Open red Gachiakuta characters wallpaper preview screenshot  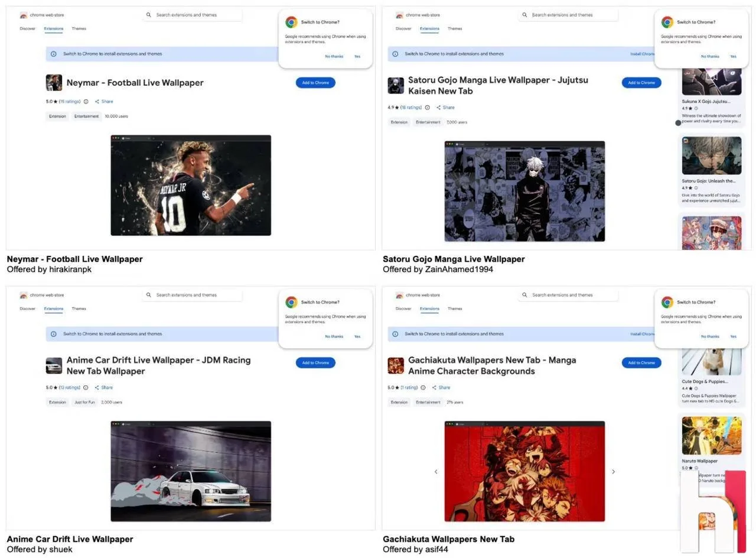coord(524,472)
